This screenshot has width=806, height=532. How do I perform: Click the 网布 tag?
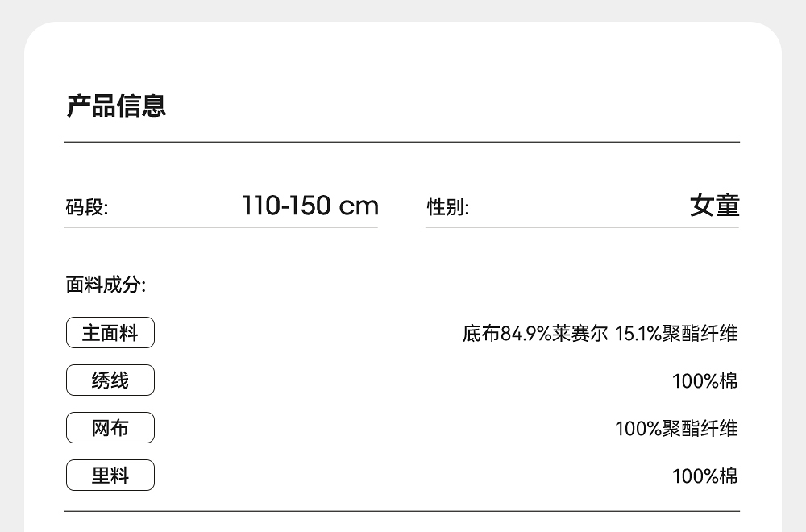(x=110, y=428)
